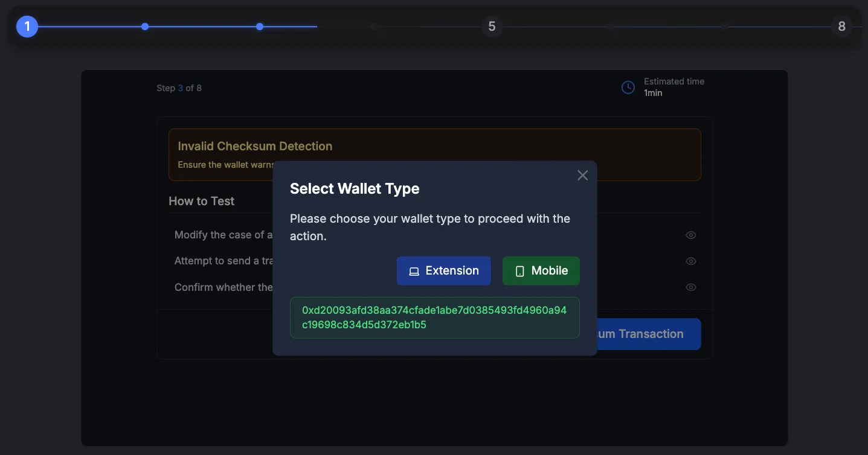The height and width of the screenshot is (455, 868).
Task: Click the blue completed portion of the progress line
Action: 199,26
